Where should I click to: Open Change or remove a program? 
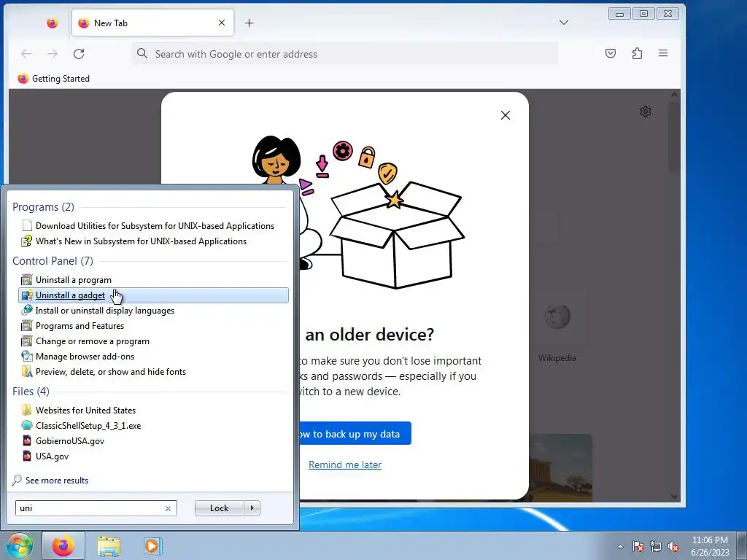(154, 341)
